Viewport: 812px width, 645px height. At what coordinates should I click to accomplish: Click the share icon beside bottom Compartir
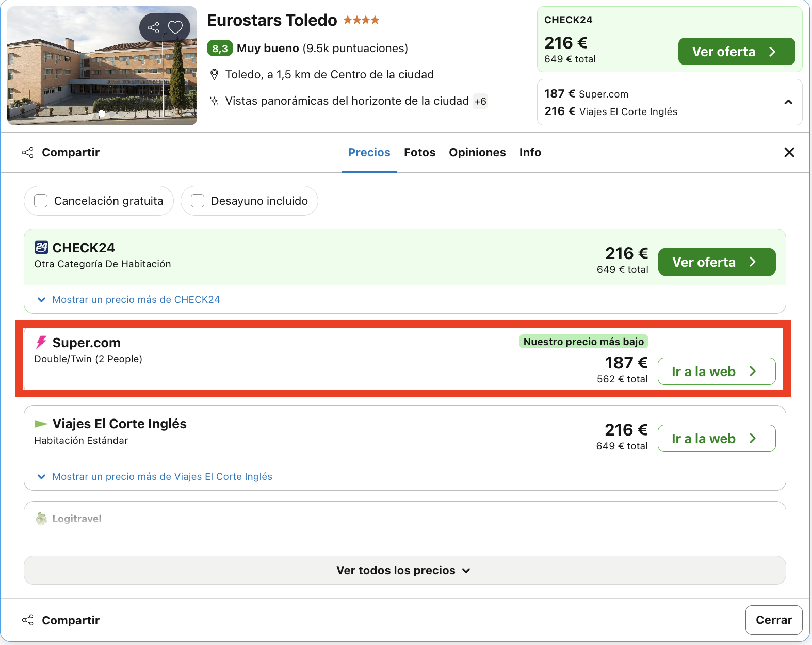click(x=28, y=620)
